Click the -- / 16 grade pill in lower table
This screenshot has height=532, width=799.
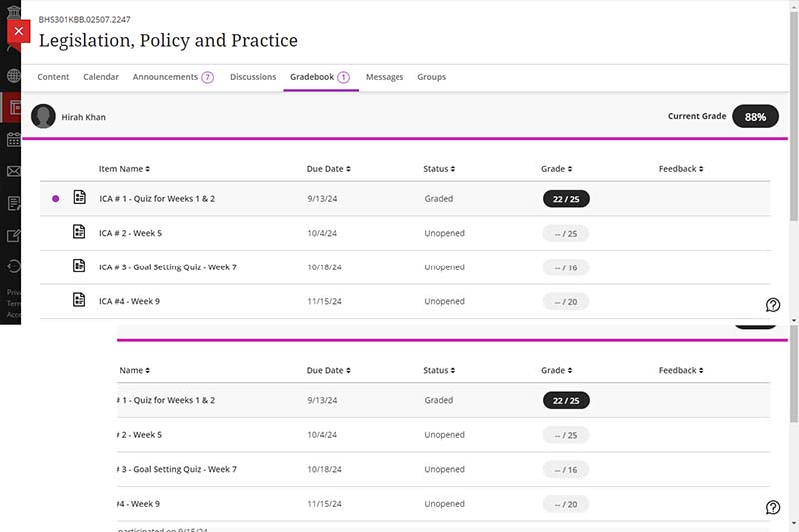pos(566,470)
